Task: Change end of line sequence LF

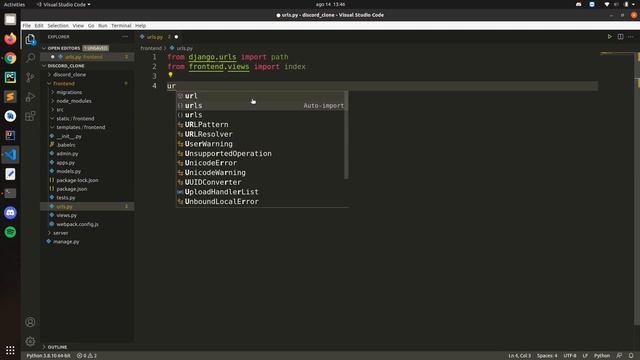Action: (585, 356)
